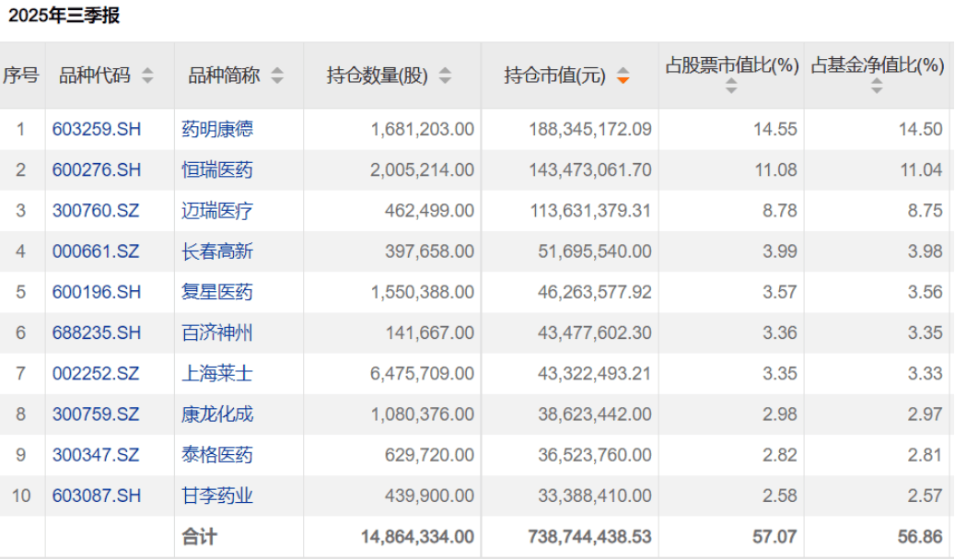Sort by 占基金净值比(%) sort arrows
This screenshot has width=955, height=560.
[877, 86]
